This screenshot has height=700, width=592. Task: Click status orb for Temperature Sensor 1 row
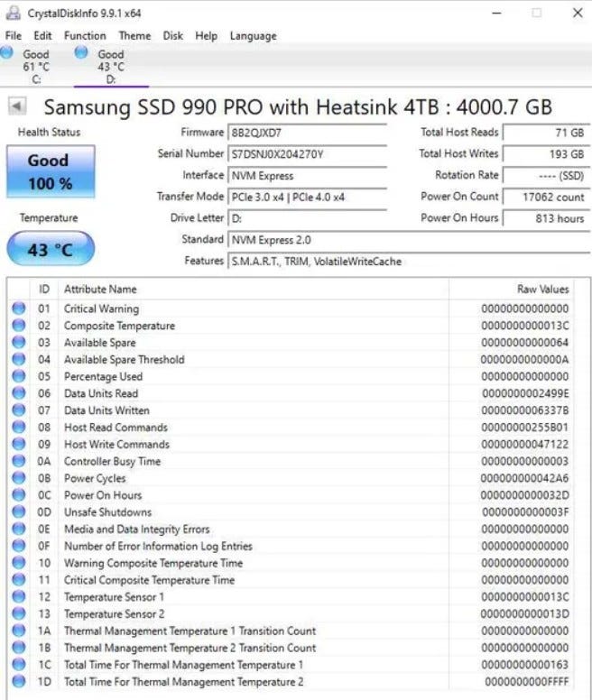click(x=19, y=596)
